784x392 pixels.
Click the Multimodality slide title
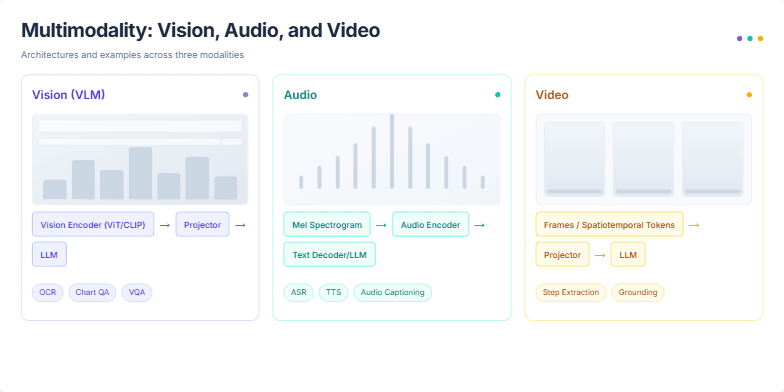[x=200, y=30]
